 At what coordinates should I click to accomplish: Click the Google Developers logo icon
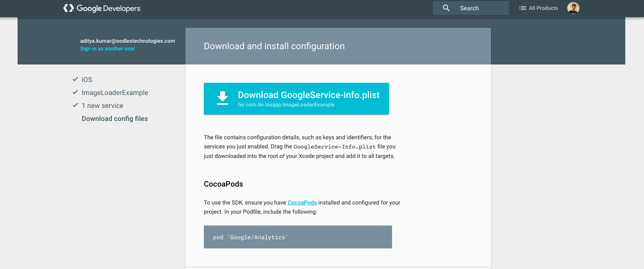pyautogui.click(x=68, y=8)
